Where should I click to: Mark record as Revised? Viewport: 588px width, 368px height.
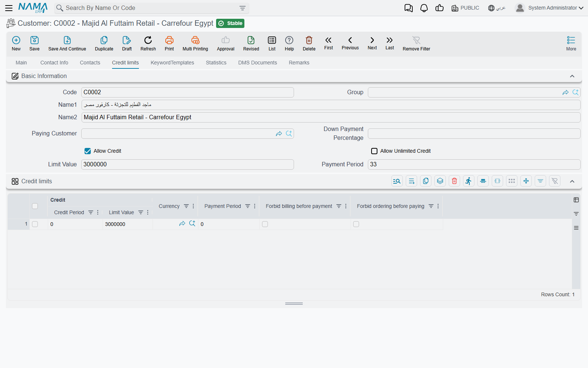(x=251, y=43)
